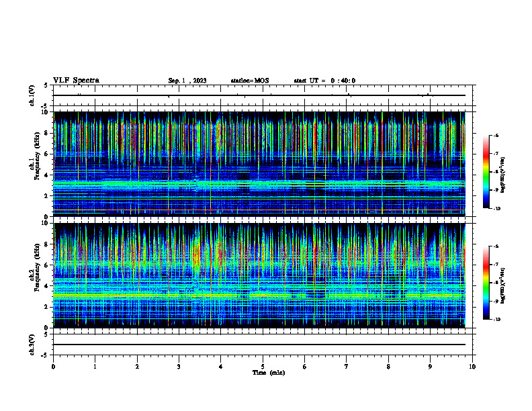Select the "6" kHz tick on ch.2 frequency axis
Screen dimensions: 532x411
(46, 265)
